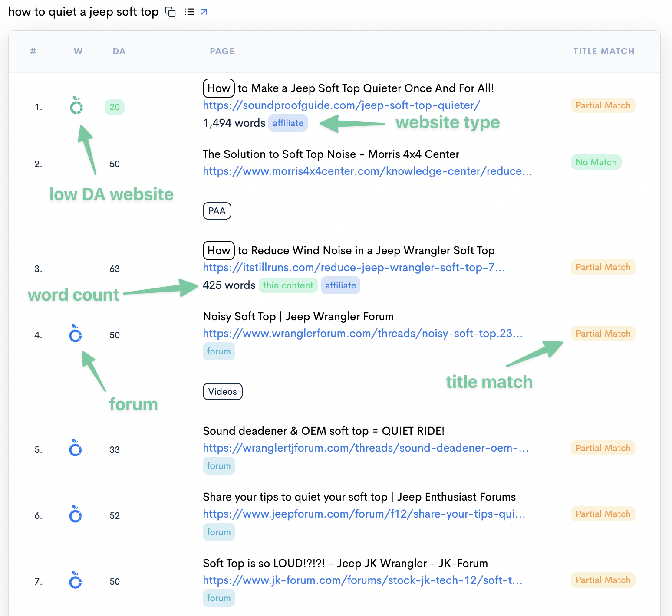Viewport: 672px width, 616px height.
Task: Click the blue forum icon in row 4
Action: pos(76,333)
